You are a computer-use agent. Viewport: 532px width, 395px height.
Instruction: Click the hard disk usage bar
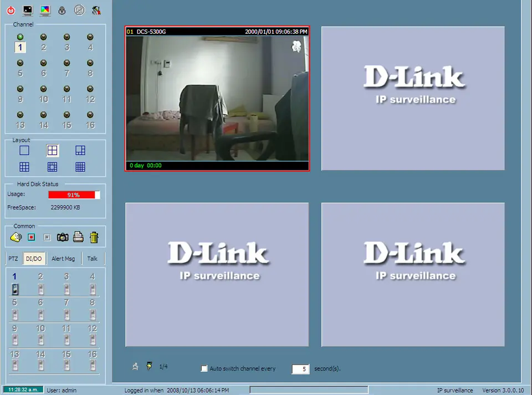[x=74, y=195]
